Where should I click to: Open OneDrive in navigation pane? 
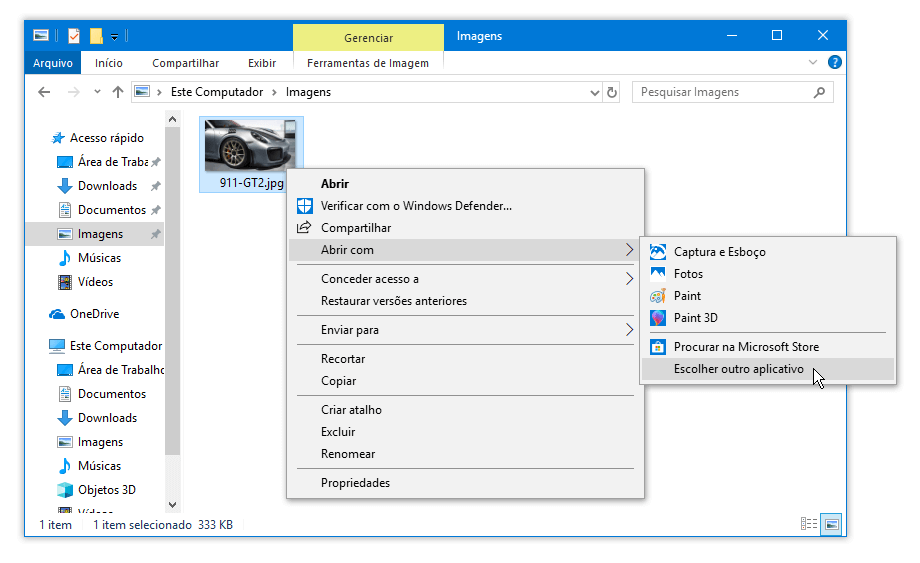click(94, 314)
